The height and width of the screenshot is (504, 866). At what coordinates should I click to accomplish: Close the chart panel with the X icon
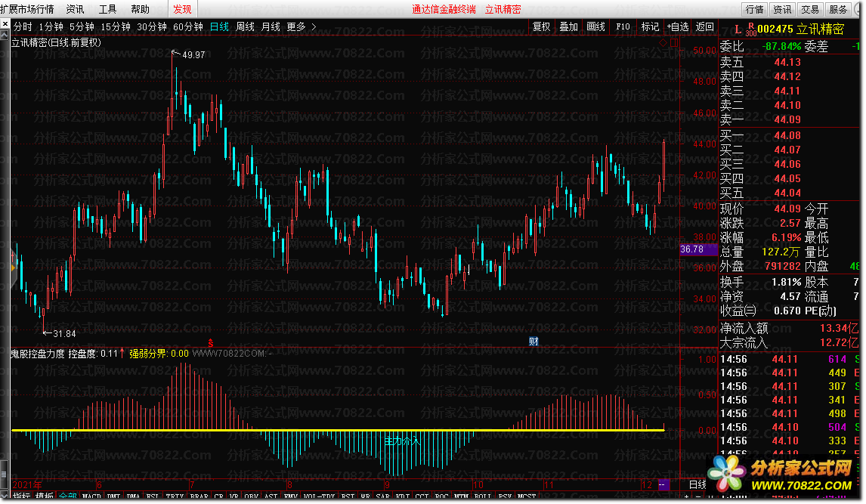pos(5,24)
